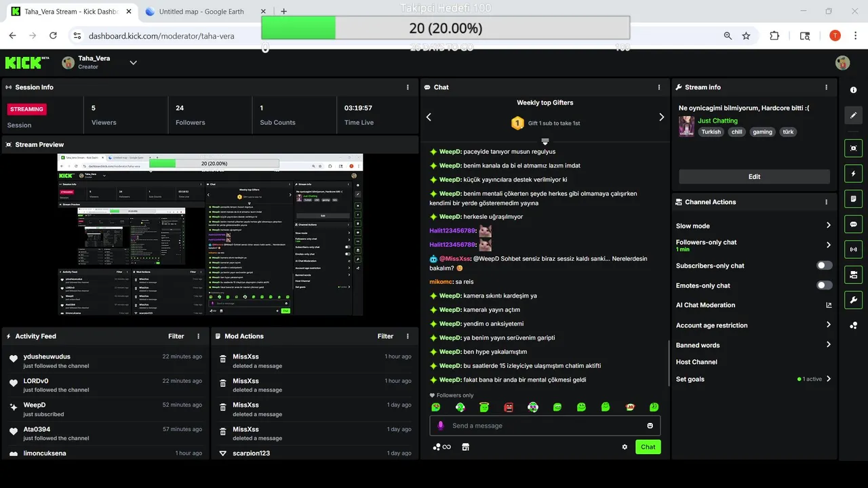Viewport: 868px width, 488px height.
Task: Click ydusheuwudus in Activity Feed
Action: (x=47, y=357)
